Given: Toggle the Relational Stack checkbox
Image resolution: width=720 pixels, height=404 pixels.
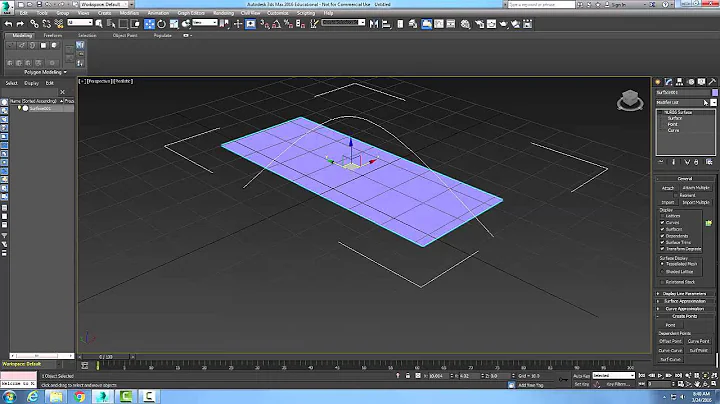Looking at the screenshot, I should pos(663,282).
